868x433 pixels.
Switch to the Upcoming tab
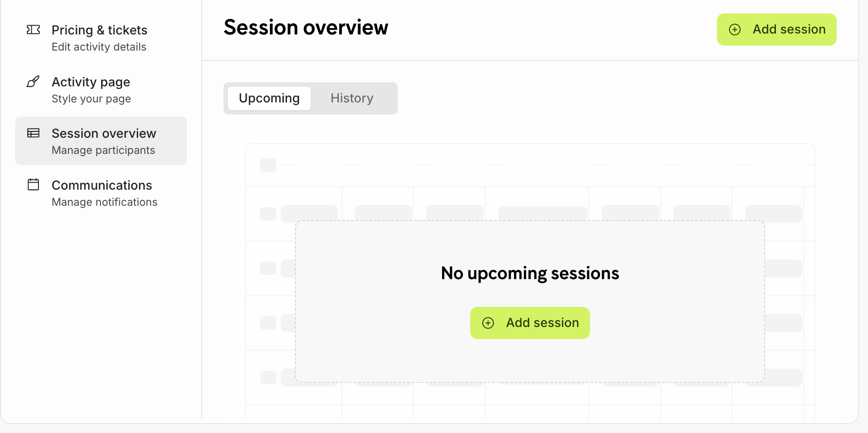click(x=269, y=98)
